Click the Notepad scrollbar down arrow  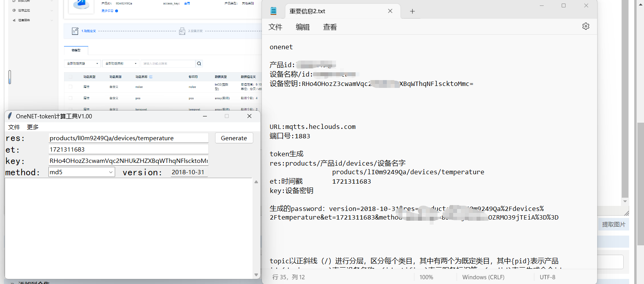pyautogui.click(x=625, y=201)
